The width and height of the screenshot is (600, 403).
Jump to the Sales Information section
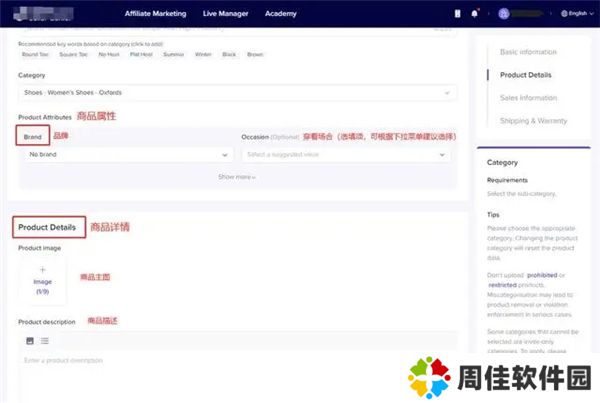pyautogui.click(x=528, y=98)
